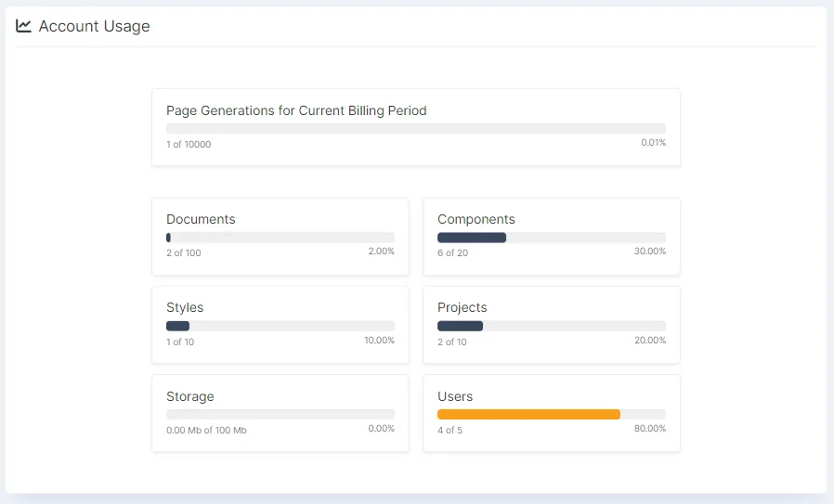
Task: Select the Components card title
Action: 476,219
